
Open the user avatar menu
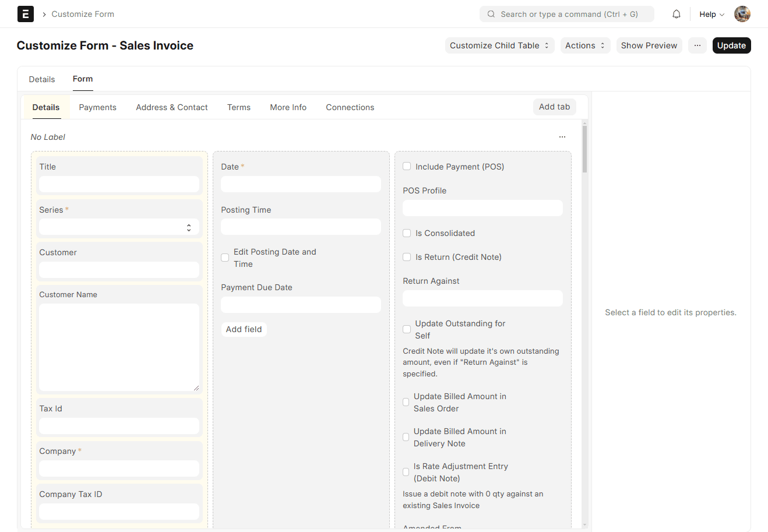pyautogui.click(x=742, y=14)
